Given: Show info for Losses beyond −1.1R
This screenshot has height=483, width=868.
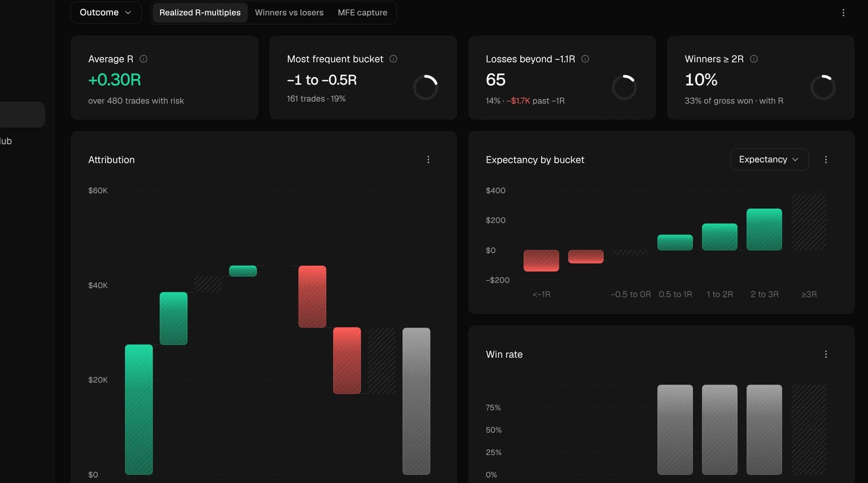Looking at the screenshot, I should point(585,59).
